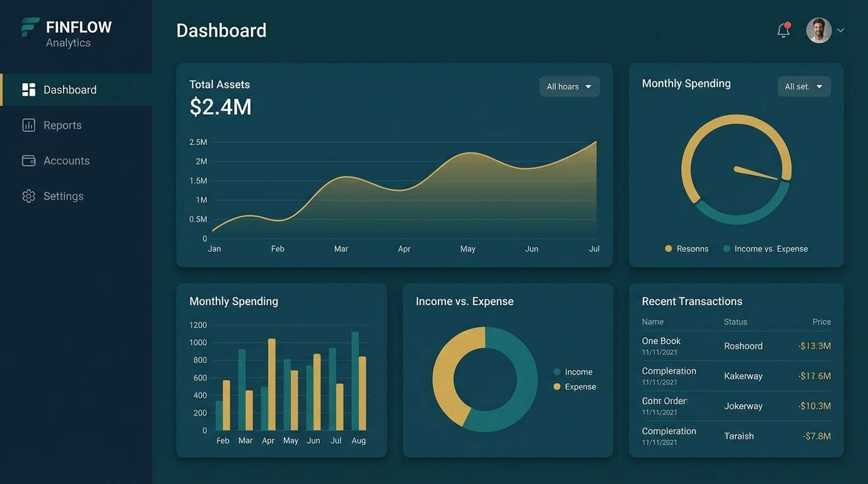Open Settings using the gear icon
Screen dimensions: 868x484
(x=28, y=196)
